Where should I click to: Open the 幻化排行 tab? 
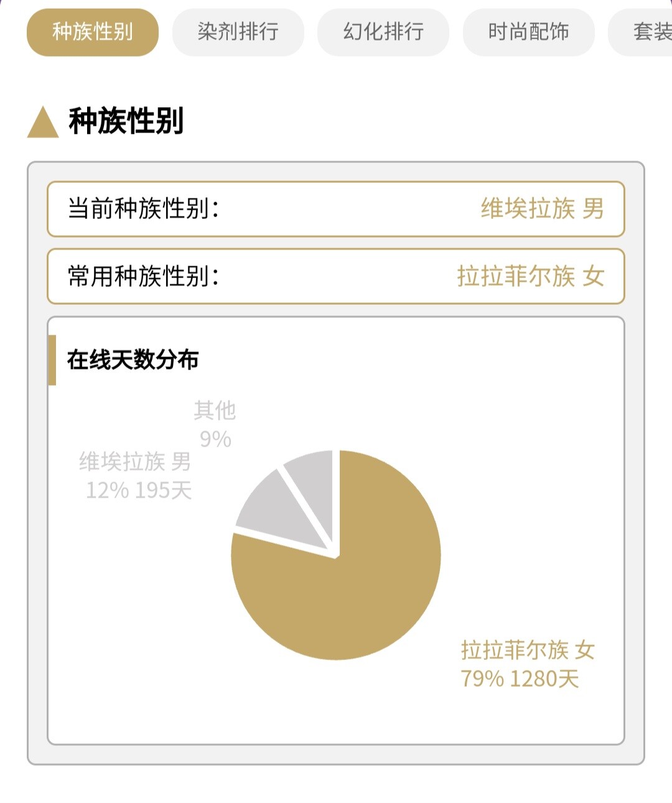383,32
